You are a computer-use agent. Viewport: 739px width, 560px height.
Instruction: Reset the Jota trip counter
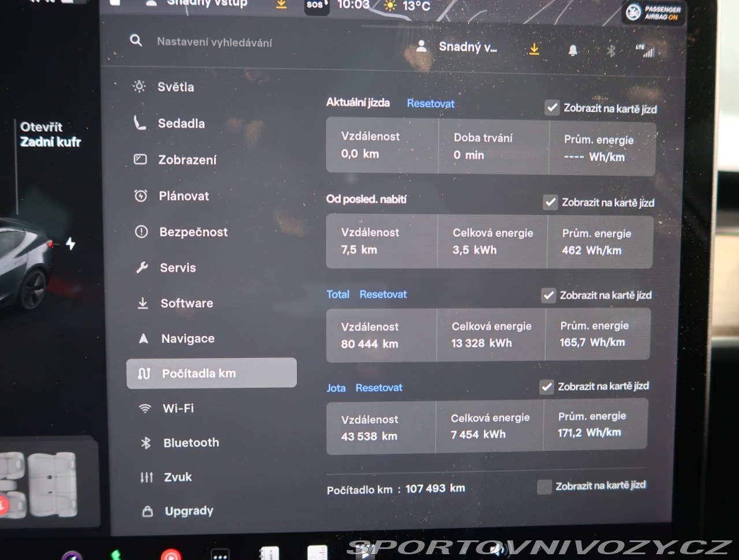pos(379,388)
